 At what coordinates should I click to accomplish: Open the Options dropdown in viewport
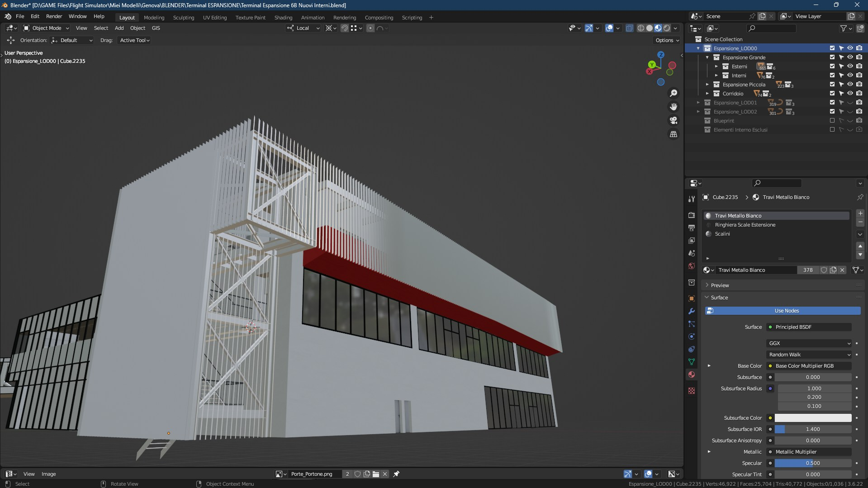tap(667, 40)
